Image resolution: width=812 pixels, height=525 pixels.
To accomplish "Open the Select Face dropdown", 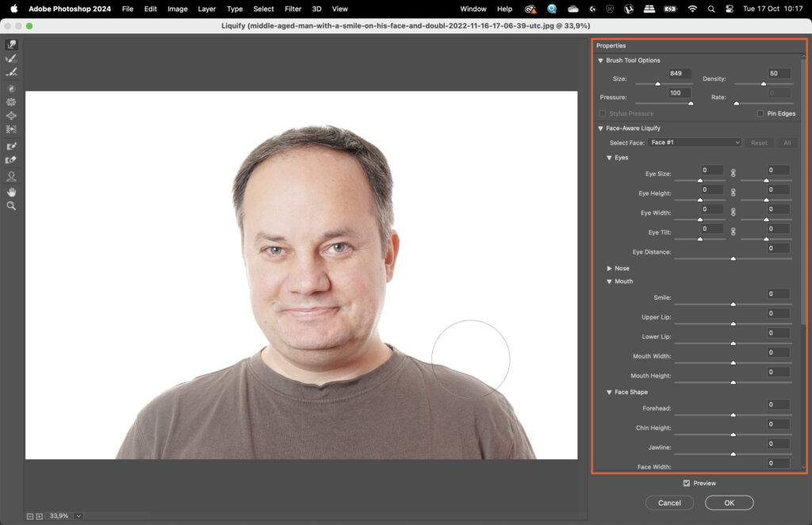I will [x=694, y=142].
